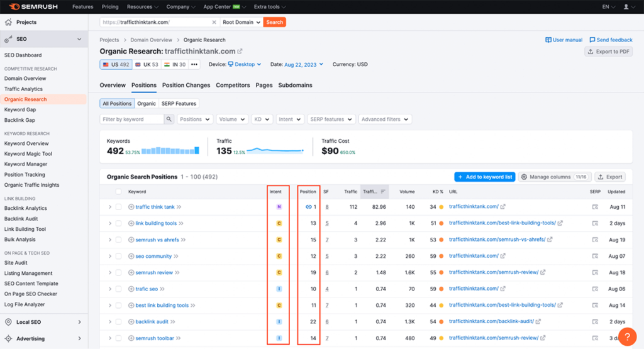Click the sort icon in Traffic % column

383,192
